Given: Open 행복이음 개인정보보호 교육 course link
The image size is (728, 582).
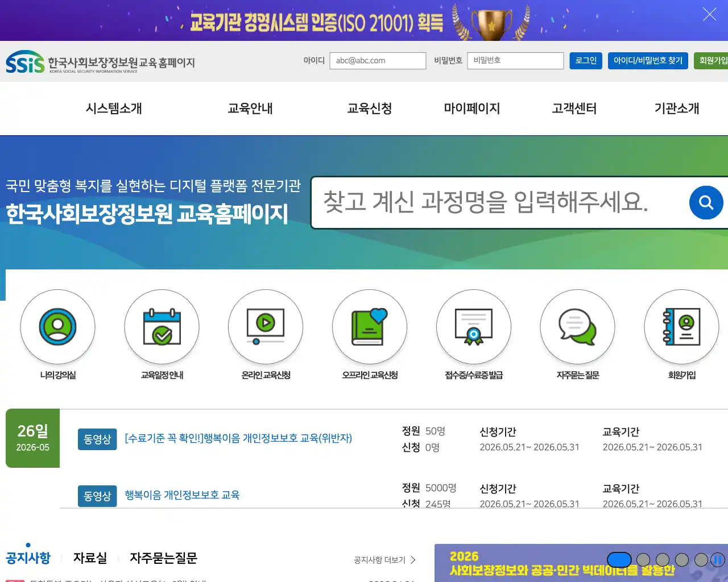Looking at the screenshot, I should pyautogui.click(x=182, y=495).
